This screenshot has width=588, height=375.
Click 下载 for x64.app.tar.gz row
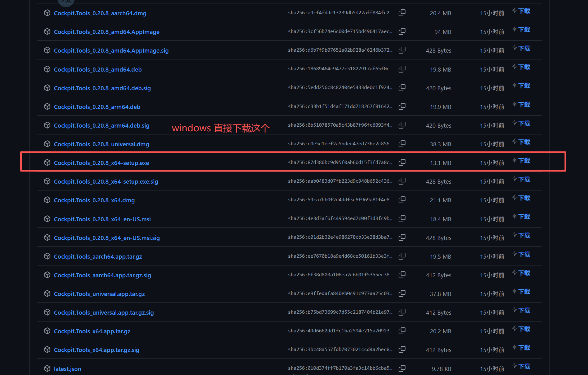pyautogui.click(x=521, y=329)
